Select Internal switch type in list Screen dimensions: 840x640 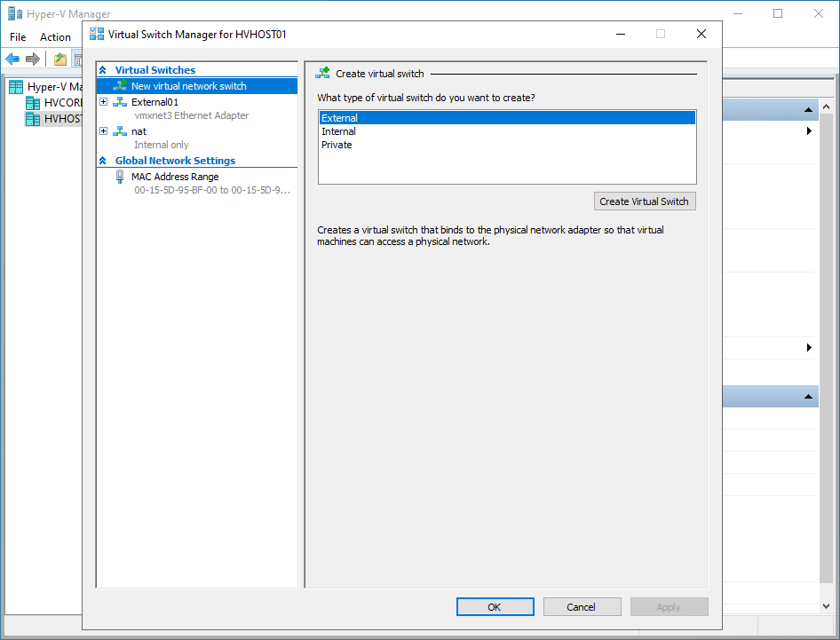coord(507,131)
